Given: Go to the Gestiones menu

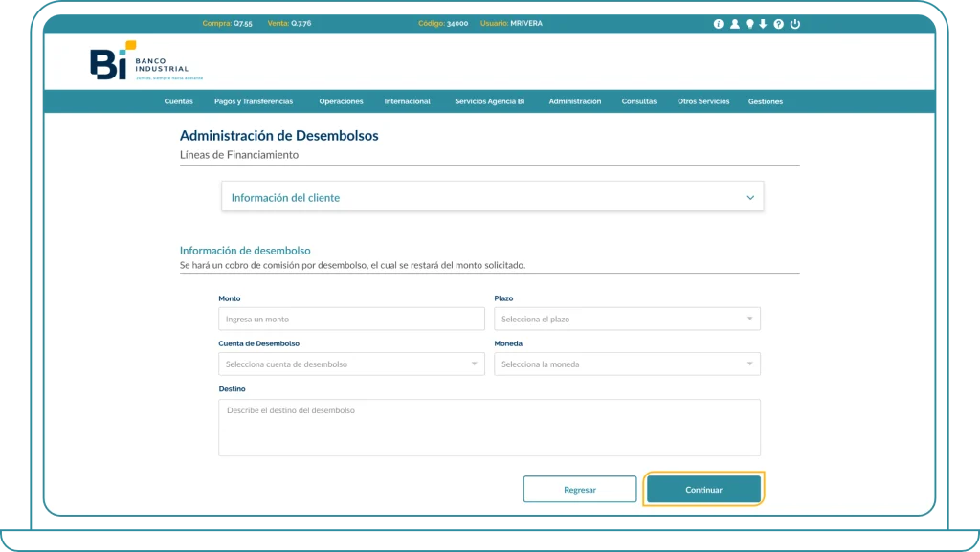Looking at the screenshot, I should point(765,101).
